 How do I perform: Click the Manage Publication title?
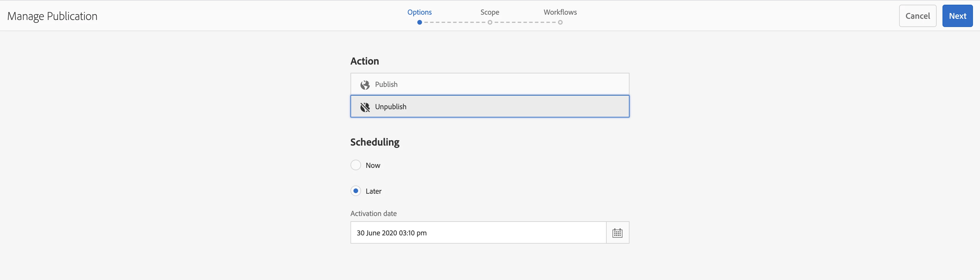(52, 16)
